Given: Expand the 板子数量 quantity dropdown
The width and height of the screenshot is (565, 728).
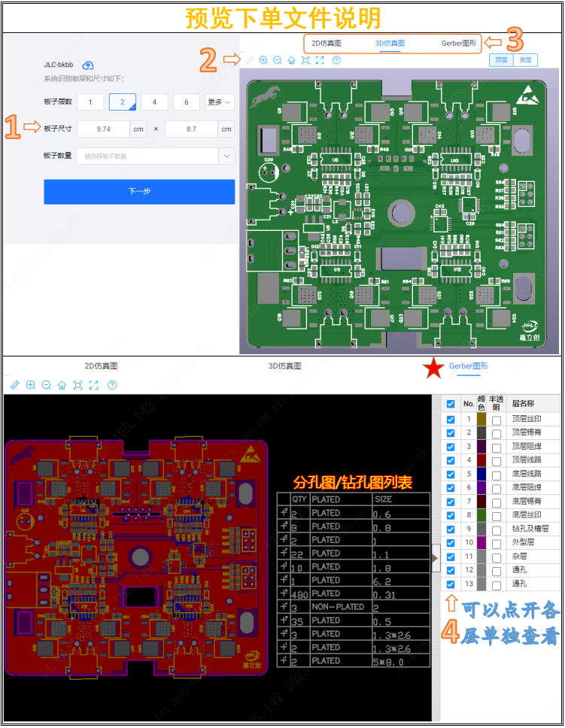Looking at the screenshot, I should [227, 156].
